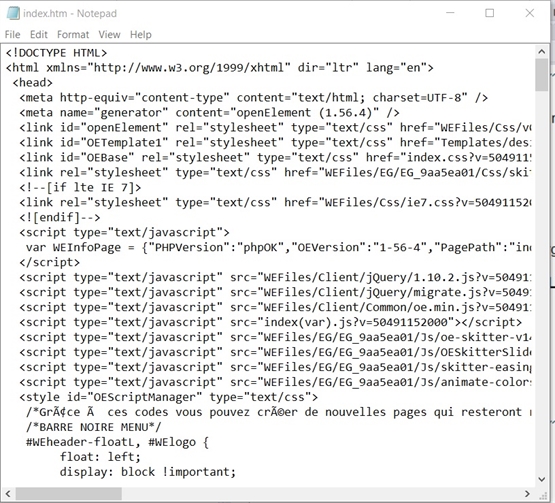Open the Format menu
The height and width of the screenshot is (503, 555).
[73, 35]
